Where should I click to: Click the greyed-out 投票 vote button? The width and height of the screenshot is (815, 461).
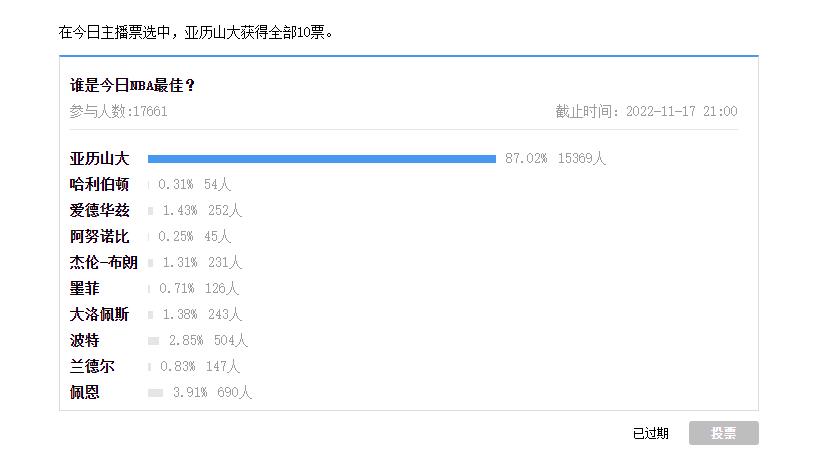click(x=724, y=433)
